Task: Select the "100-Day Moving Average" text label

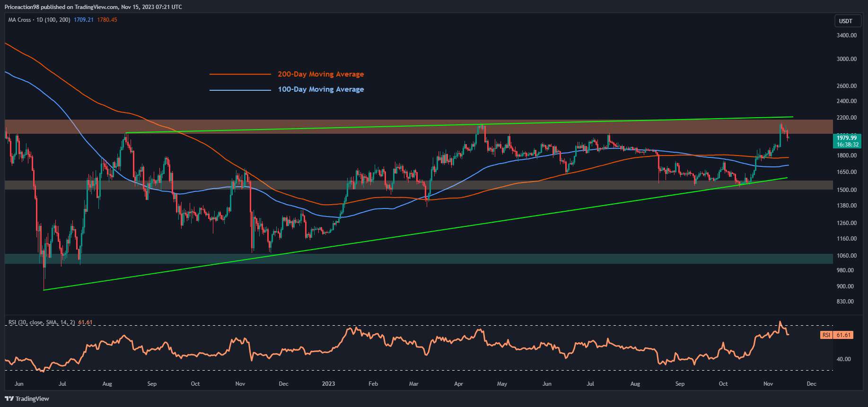Action: point(321,89)
